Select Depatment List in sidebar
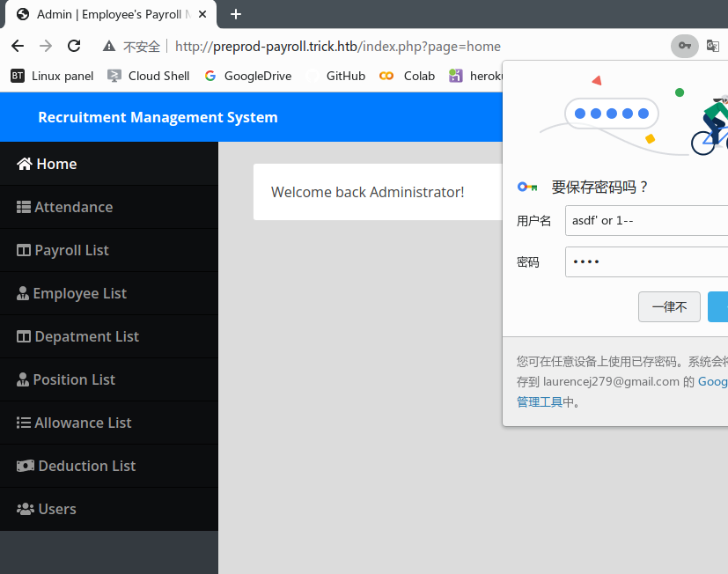This screenshot has height=574, width=728. 86,336
